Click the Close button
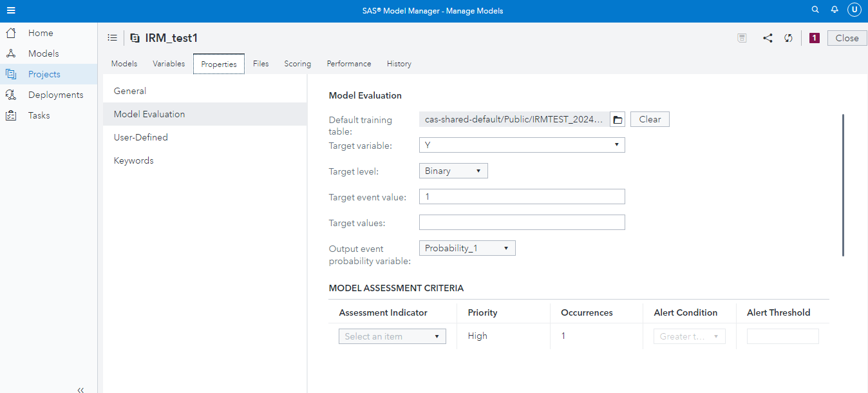The image size is (868, 393). pos(847,38)
